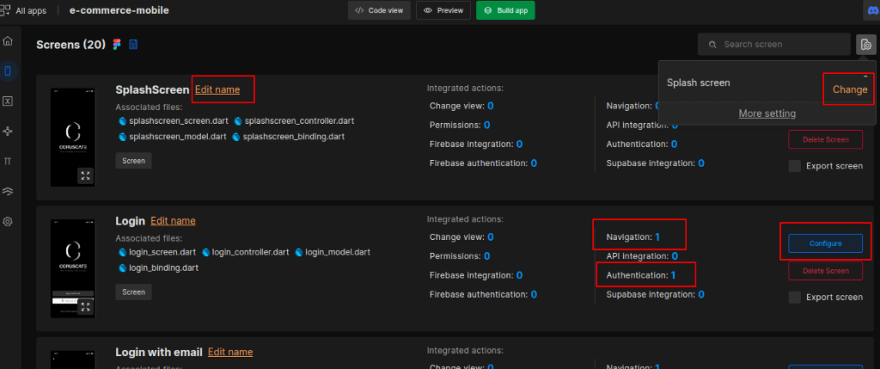The width and height of the screenshot is (880, 369).
Task: Open the typography TT icon in sidebar
Action: [8, 161]
